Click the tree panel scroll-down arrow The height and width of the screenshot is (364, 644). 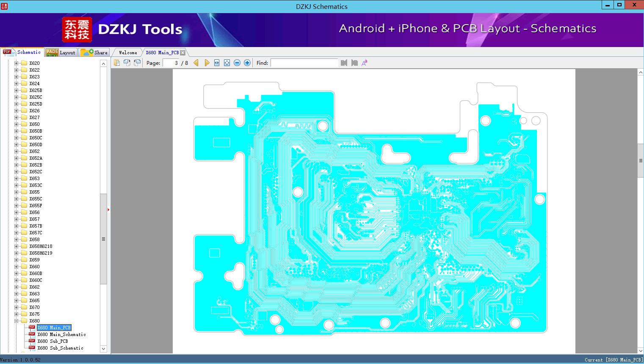pyautogui.click(x=103, y=349)
